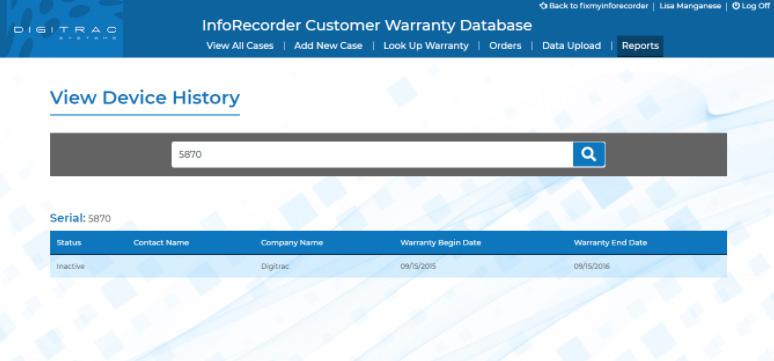Click the magnifying glass search button
Viewport: 774px width, 361px height.
click(x=589, y=155)
